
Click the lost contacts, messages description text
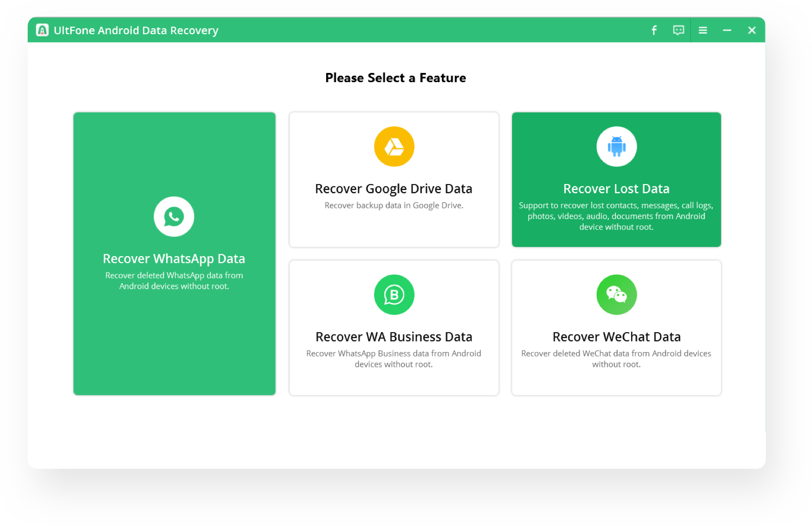tap(616, 216)
